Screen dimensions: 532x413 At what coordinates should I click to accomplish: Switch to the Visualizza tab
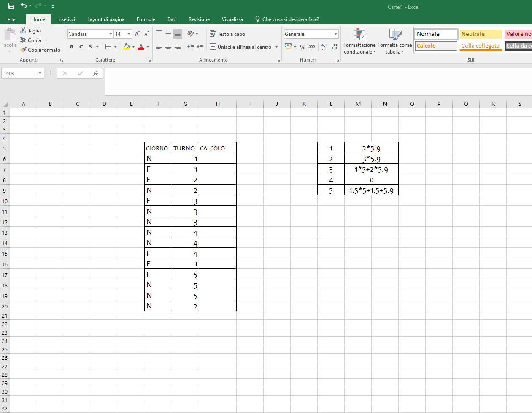coord(232,19)
